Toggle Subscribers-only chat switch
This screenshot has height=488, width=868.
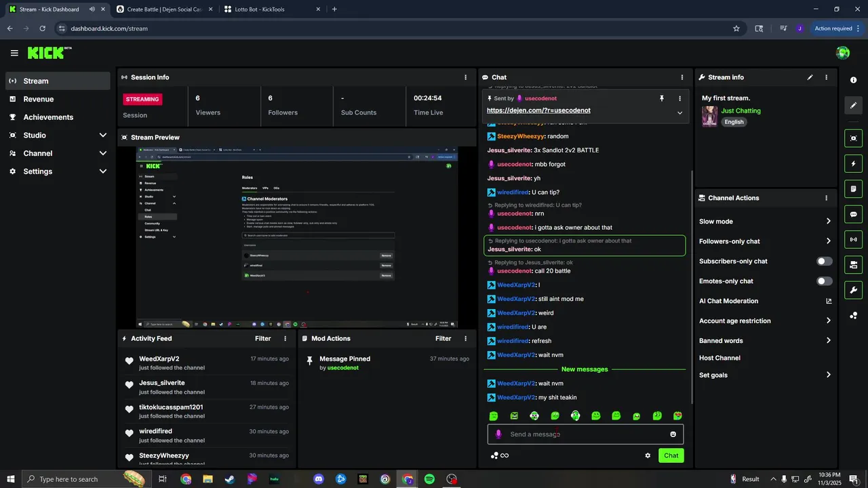[x=825, y=261]
